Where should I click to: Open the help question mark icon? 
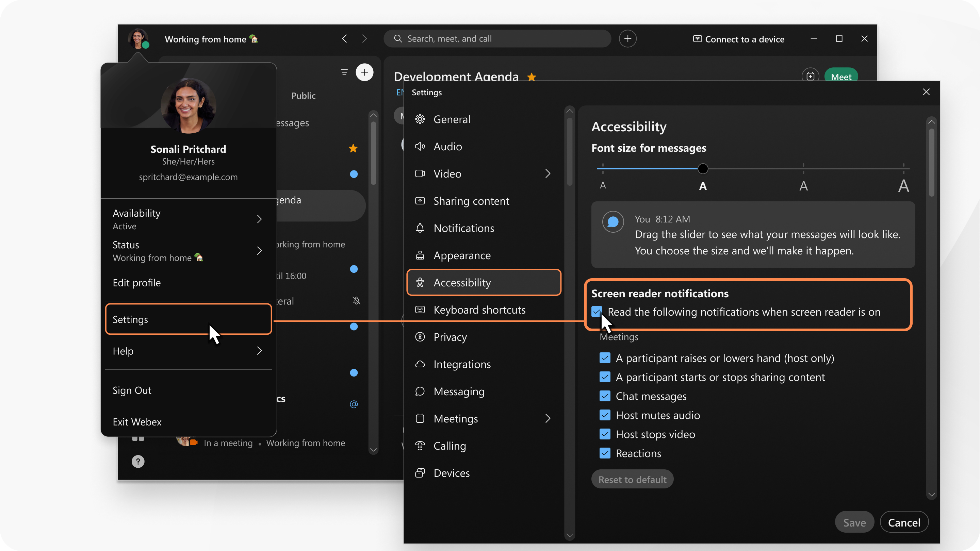138,461
